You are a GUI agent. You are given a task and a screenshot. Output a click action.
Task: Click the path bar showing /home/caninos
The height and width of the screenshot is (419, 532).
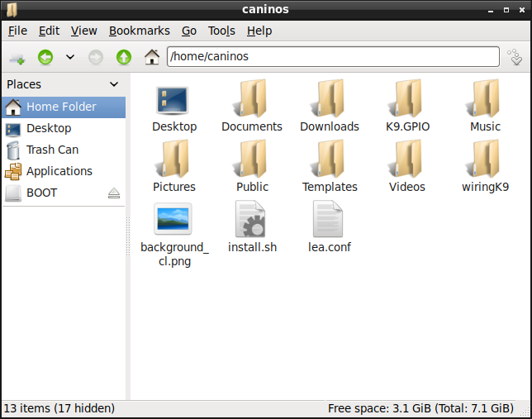(333, 56)
